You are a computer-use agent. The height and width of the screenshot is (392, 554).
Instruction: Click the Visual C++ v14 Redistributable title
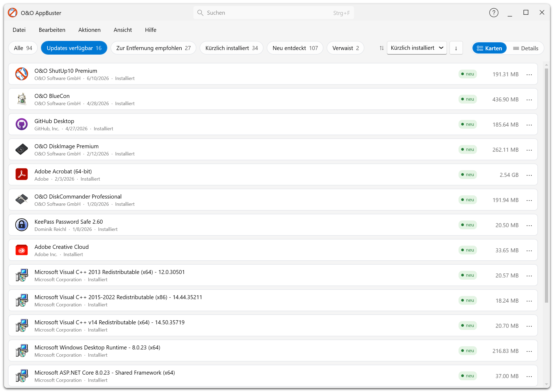click(x=109, y=322)
